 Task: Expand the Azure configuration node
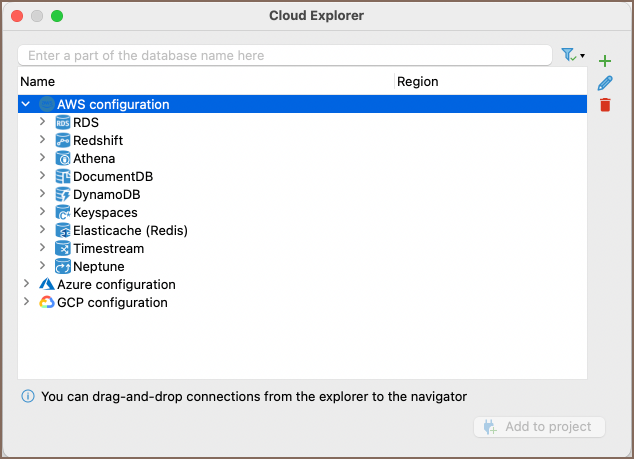26,284
